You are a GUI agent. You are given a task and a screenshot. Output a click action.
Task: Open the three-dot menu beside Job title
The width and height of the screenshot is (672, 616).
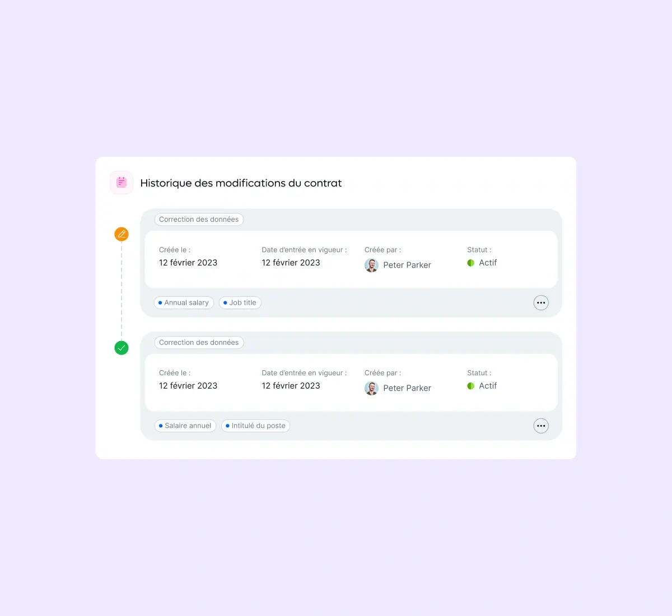[541, 303]
